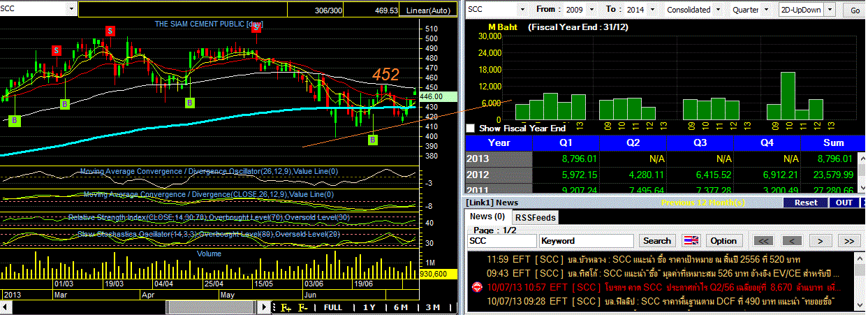Viewport: 868px width, 315px height.
Task: Open the 10/07/13 09:28 news item
Action: click(x=660, y=302)
